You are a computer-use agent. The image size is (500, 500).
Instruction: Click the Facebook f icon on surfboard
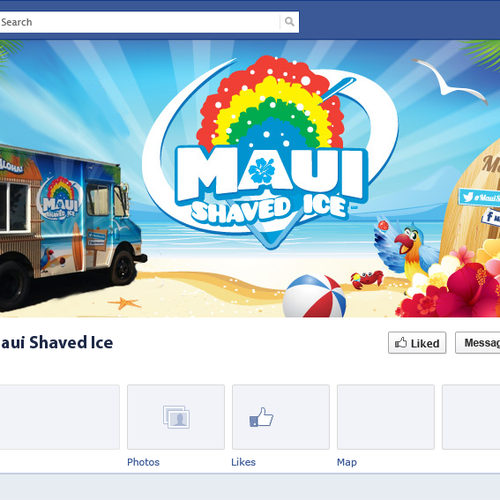click(489, 216)
